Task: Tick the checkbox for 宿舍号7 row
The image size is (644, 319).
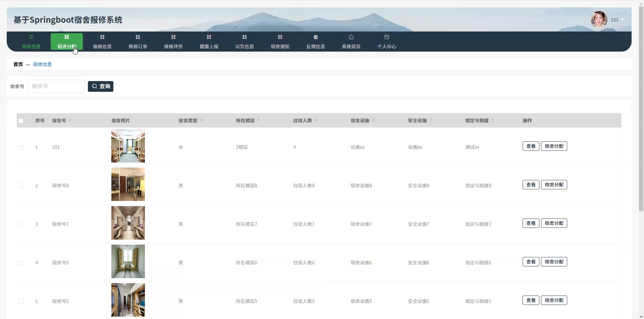Action: pyautogui.click(x=21, y=225)
